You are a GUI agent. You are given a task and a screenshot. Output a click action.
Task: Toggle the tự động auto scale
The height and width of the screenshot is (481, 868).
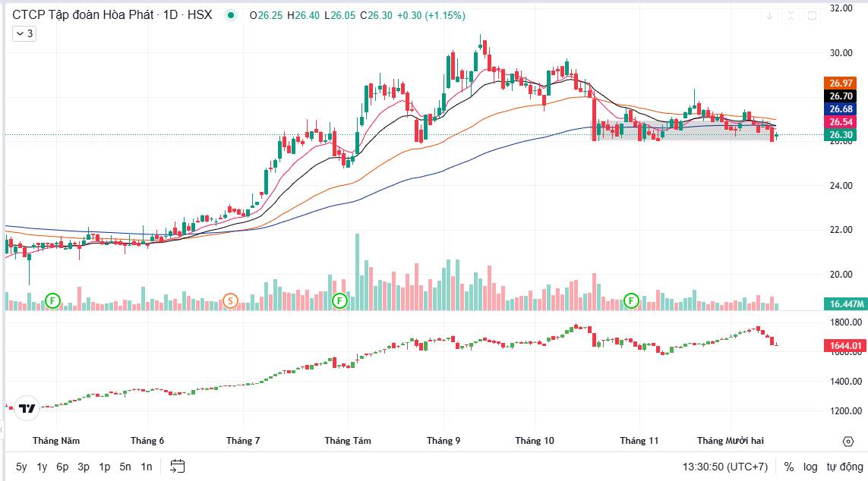pyautogui.click(x=844, y=467)
